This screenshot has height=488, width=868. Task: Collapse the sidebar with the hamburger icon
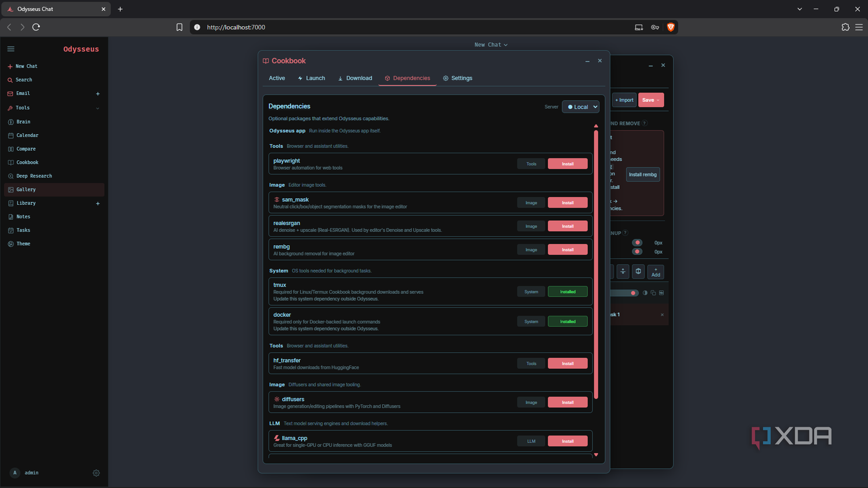pyautogui.click(x=10, y=49)
